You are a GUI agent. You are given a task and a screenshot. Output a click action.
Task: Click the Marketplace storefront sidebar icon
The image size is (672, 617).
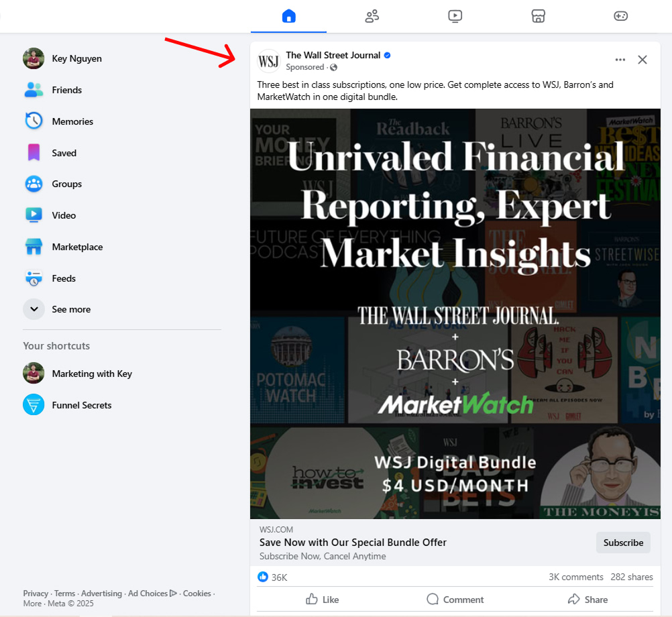34,247
